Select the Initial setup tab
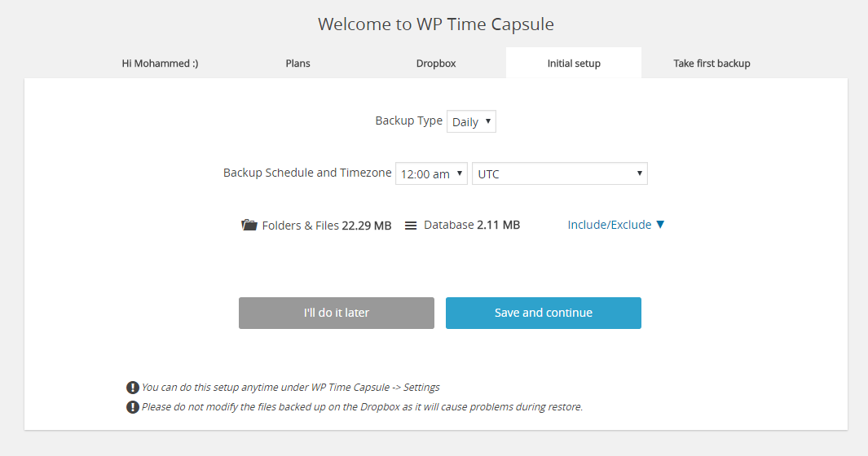This screenshot has width=868, height=456. 574,63
